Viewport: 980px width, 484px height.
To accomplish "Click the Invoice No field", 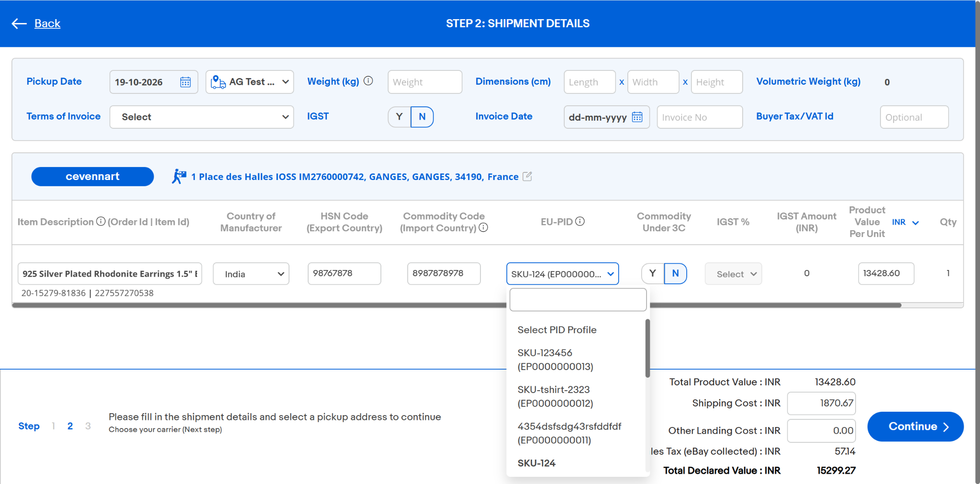I will pyautogui.click(x=700, y=117).
